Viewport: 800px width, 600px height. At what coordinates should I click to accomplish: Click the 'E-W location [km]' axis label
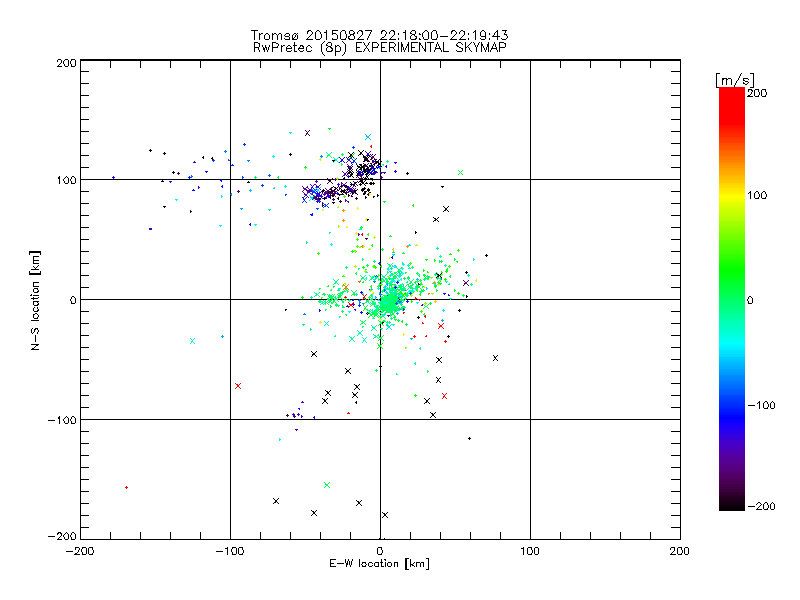379,564
